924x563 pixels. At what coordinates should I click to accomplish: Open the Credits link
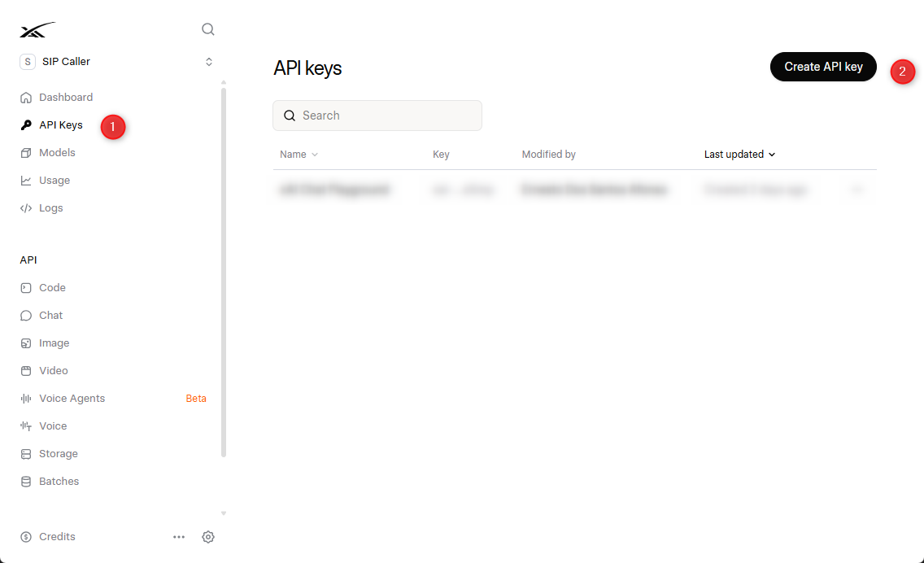coord(57,537)
